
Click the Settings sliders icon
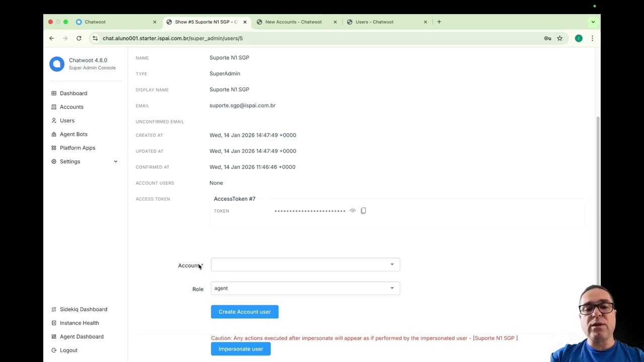(x=54, y=161)
